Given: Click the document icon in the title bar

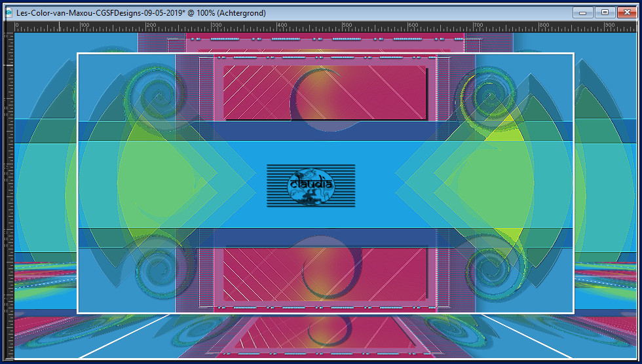Looking at the screenshot, I should tap(9, 12).
